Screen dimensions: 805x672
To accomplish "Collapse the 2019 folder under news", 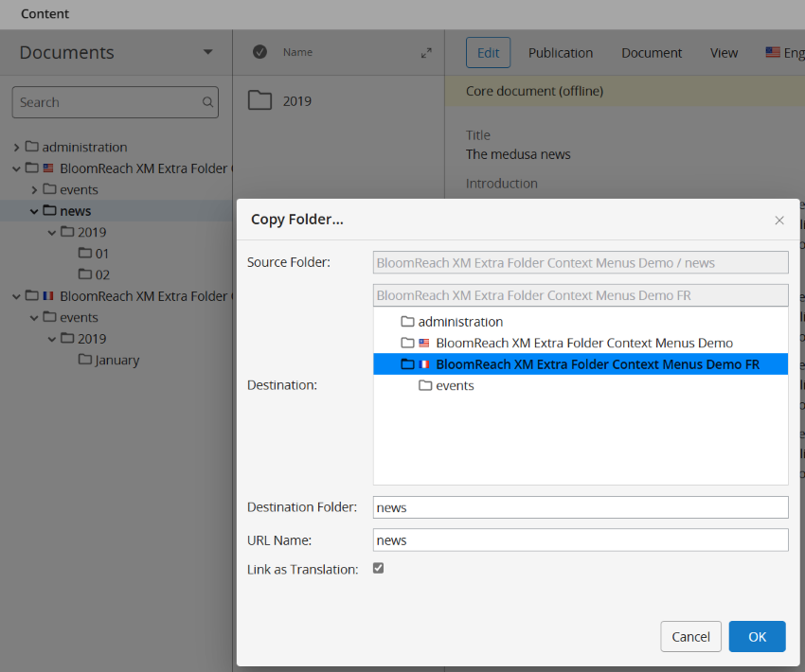I will pos(52,233).
